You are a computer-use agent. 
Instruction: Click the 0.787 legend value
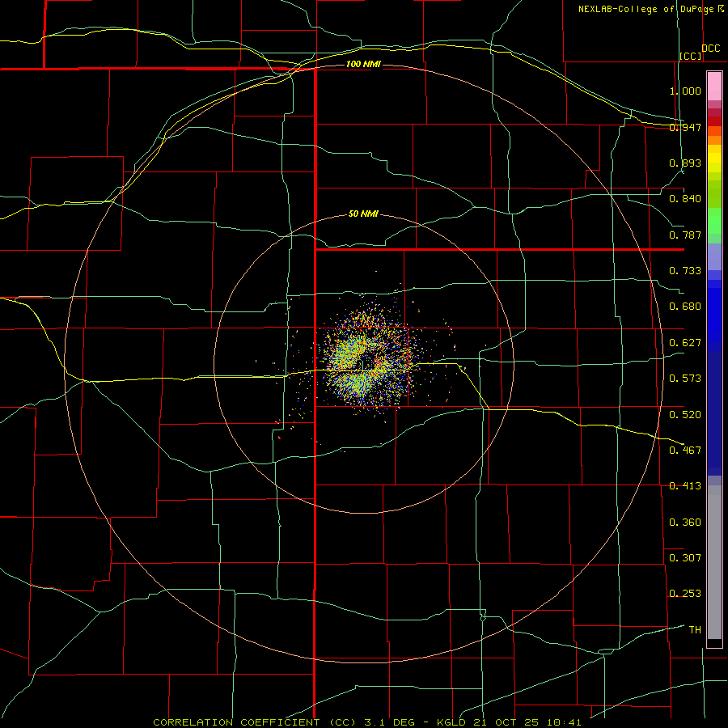685,235
